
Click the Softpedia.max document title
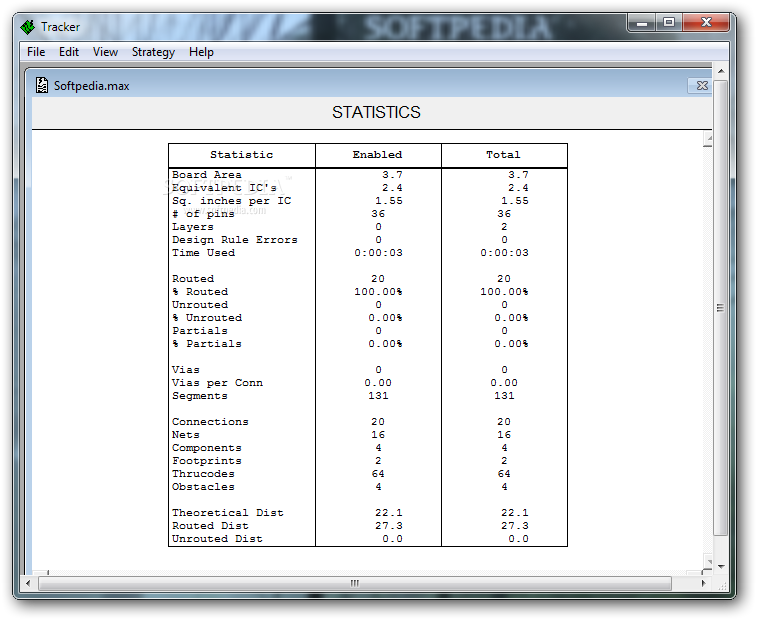(92, 86)
